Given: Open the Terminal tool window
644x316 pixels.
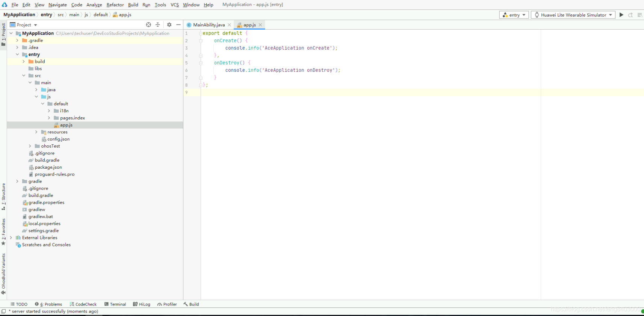Looking at the screenshot, I should coord(115,304).
